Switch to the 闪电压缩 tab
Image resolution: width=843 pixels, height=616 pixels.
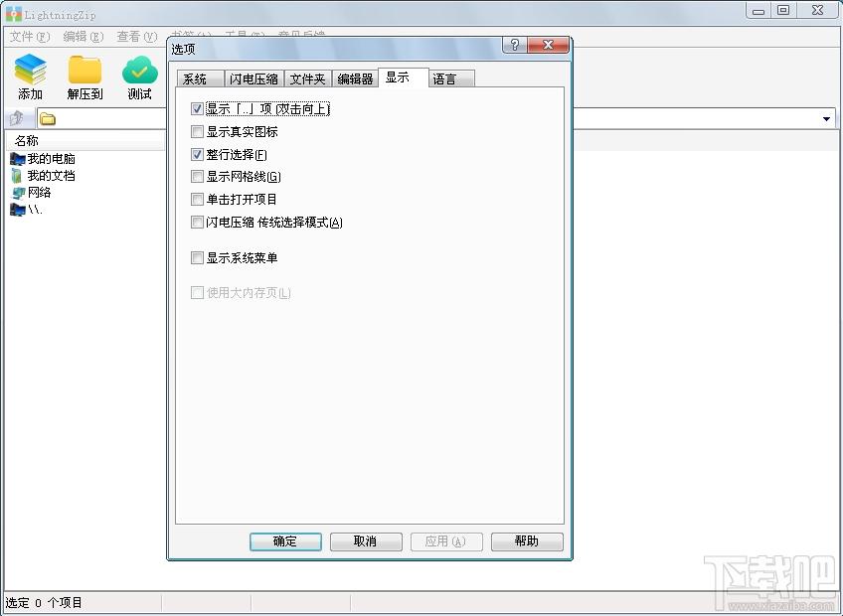[x=253, y=79]
